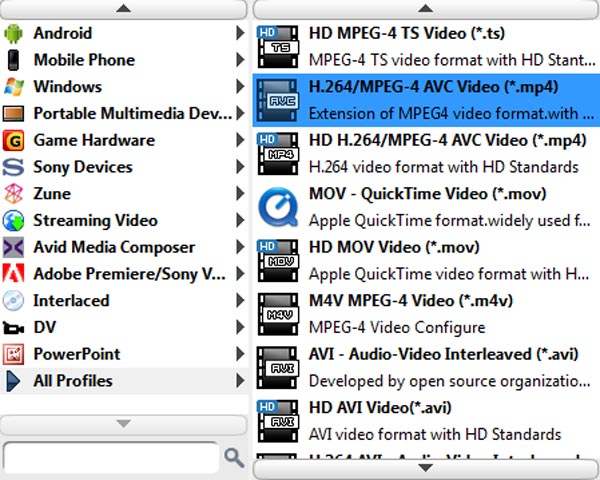Select HD MPEG-4 TS Video (*.ts)

point(426,47)
